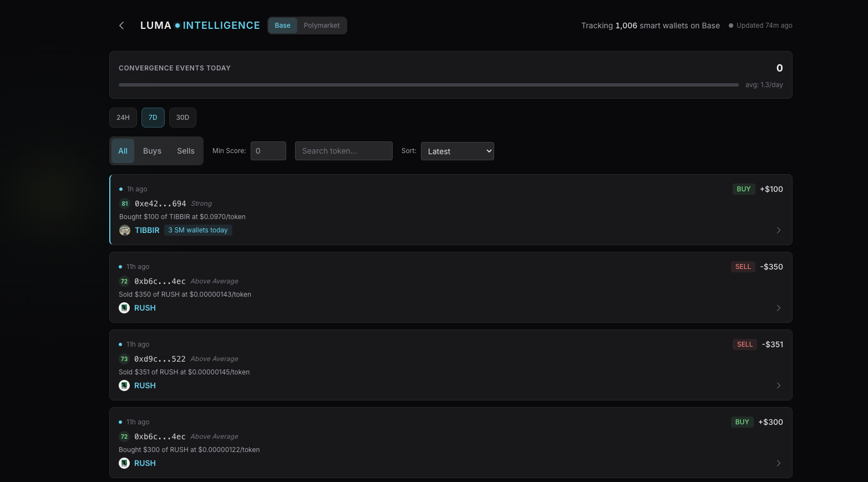Click wallet score badge 73 on second RUSH card
Screen dimensions: 868x482
(124, 359)
